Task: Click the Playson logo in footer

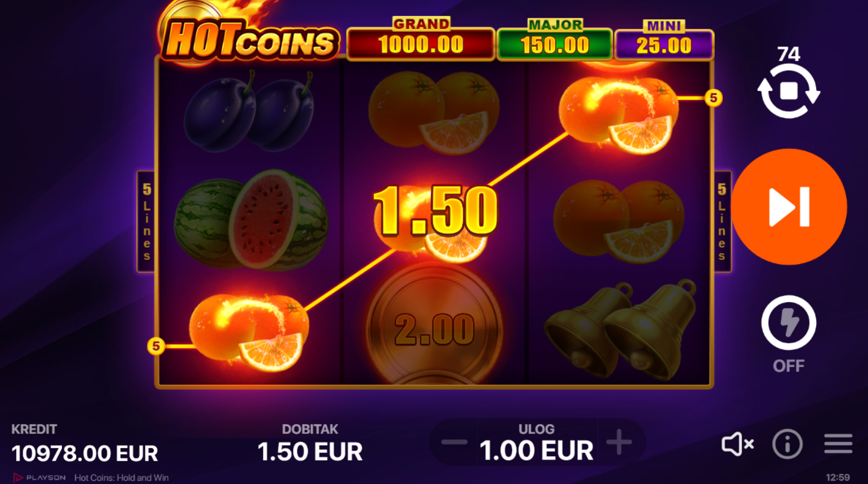Action: tap(39, 477)
